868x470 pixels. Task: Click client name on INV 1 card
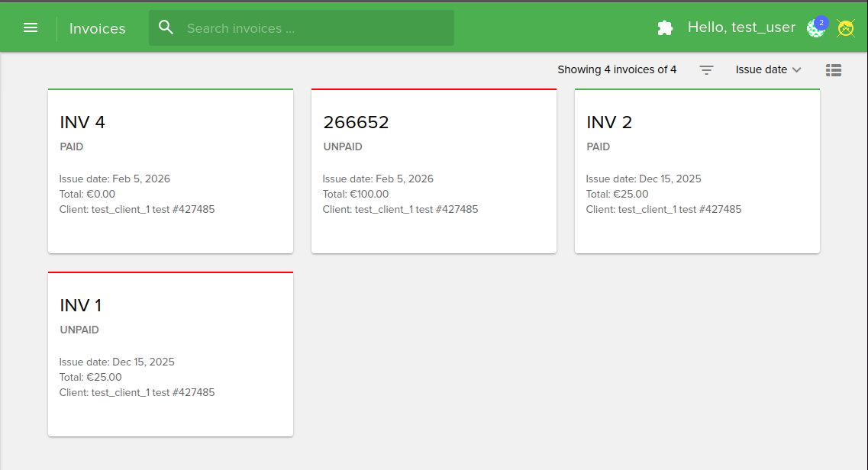coord(137,392)
